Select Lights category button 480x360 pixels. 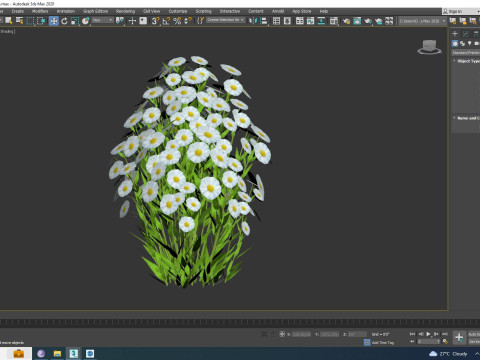click(470, 43)
